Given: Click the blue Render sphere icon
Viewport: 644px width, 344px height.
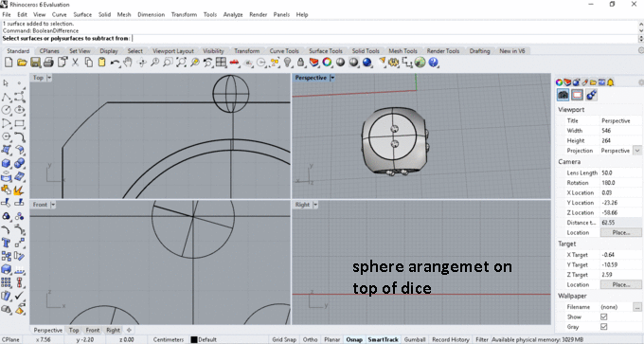Looking at the screenshot, I should click(x=367, y=63).
